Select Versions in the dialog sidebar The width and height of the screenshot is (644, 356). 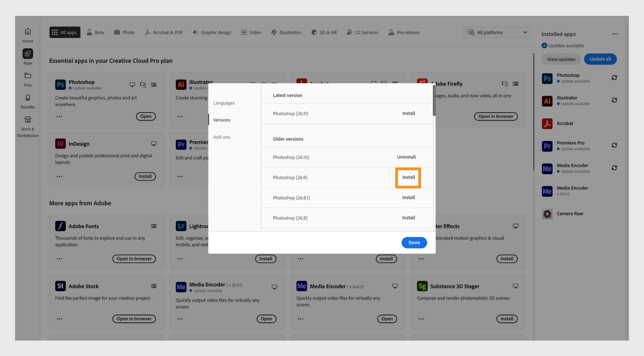coord(222,120)
